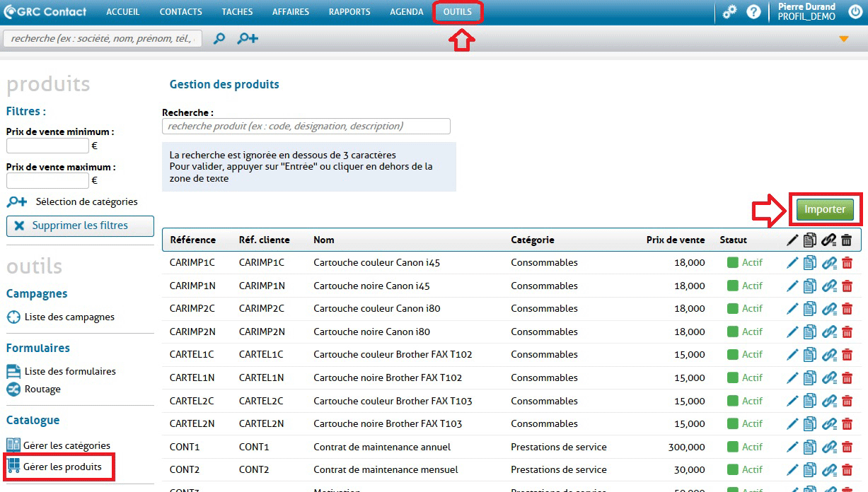Viewport: 868px width, 492px height.
Task: Expand the orange arrow below the header
Action: (x=843, y=40)
